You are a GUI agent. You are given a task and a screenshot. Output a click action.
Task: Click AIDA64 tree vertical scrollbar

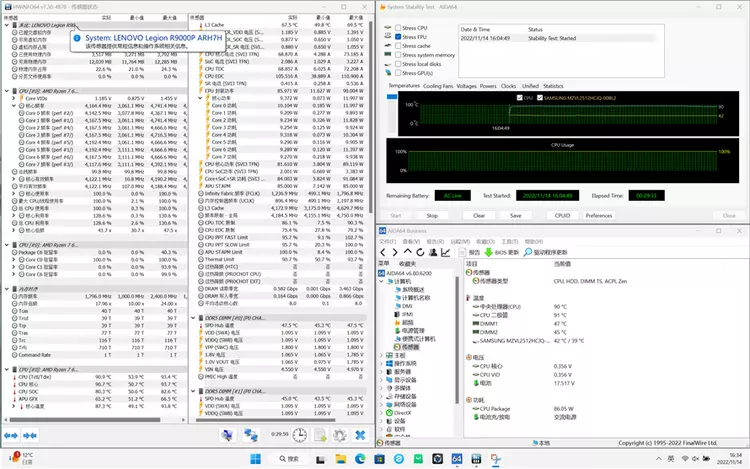[457, 339]
